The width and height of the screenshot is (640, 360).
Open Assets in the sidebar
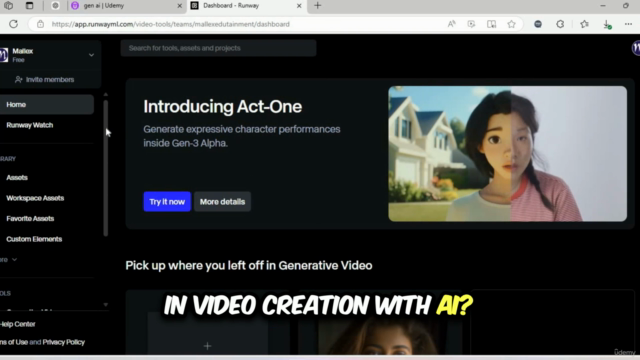coord(17,178)
